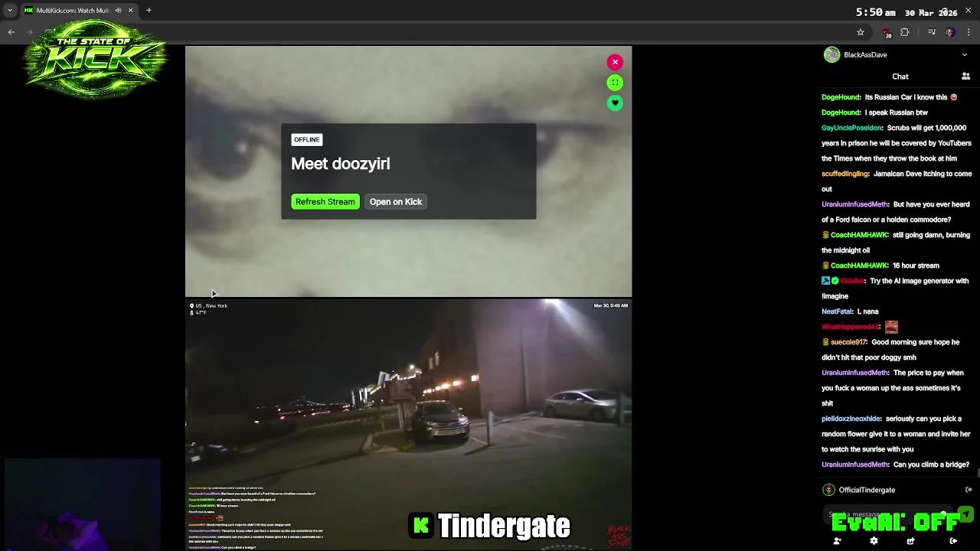Close the doozyirl stream with pink X

615,62
